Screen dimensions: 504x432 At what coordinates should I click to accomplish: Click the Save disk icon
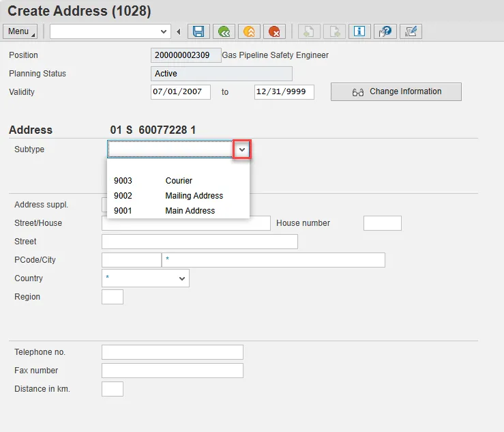click(198, 31)
